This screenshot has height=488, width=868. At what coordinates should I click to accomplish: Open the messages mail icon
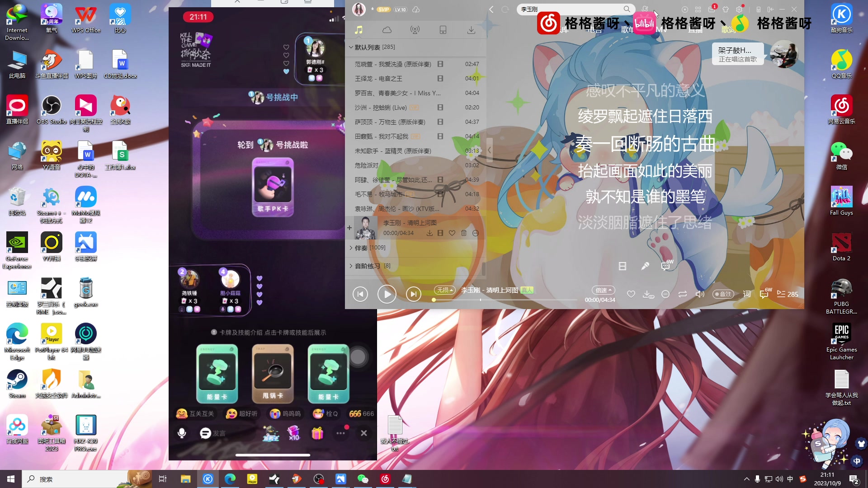(x=712, y=9)
